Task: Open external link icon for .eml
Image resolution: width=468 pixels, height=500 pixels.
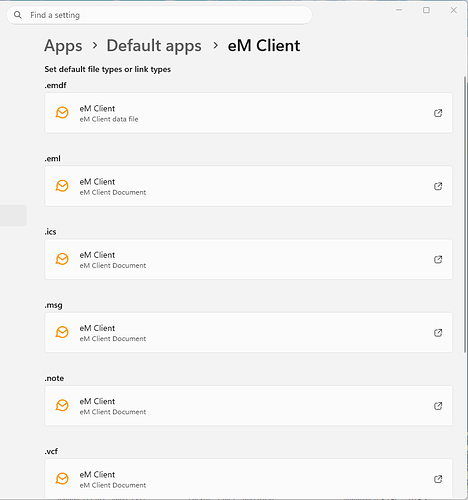Action: (438, 186)
